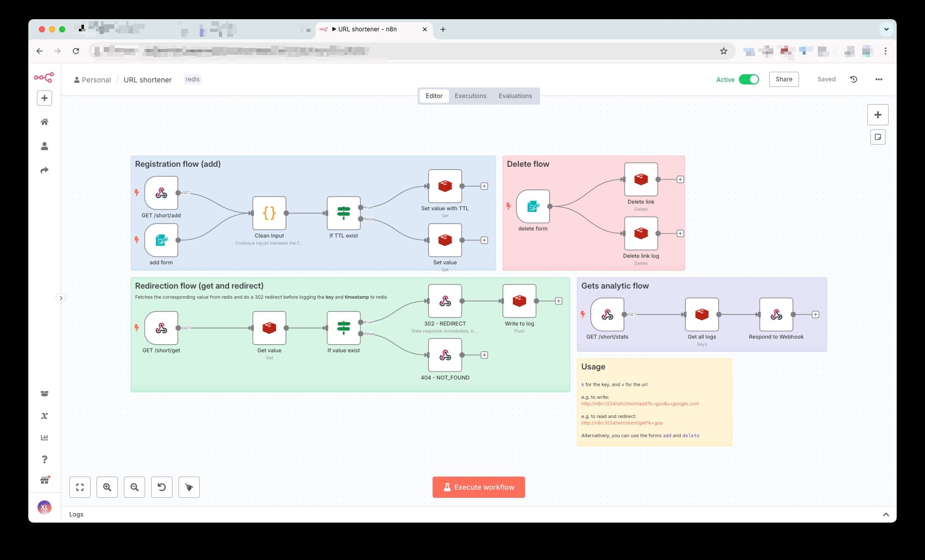Image resolution: width=925 pixels, height=560 pixels.
Task: Open Insights chart icon in sidebar
Action: [45, 438]
